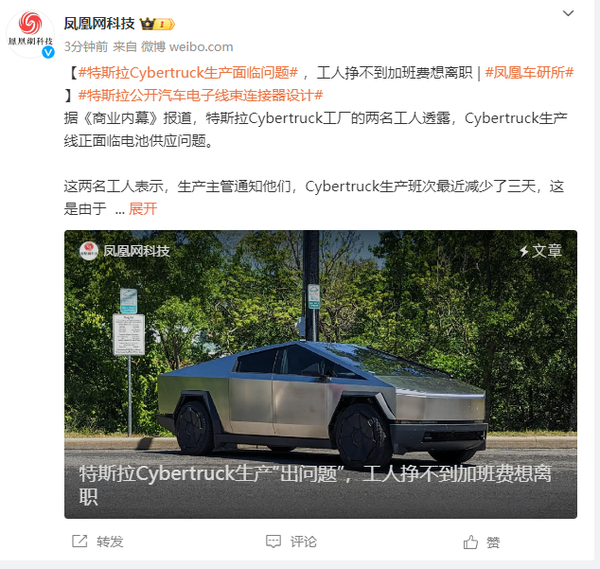This screenshot has width=600, height=569.
Task: Open the Cybertruck article thumbnail image
Action: pos(321,374)
